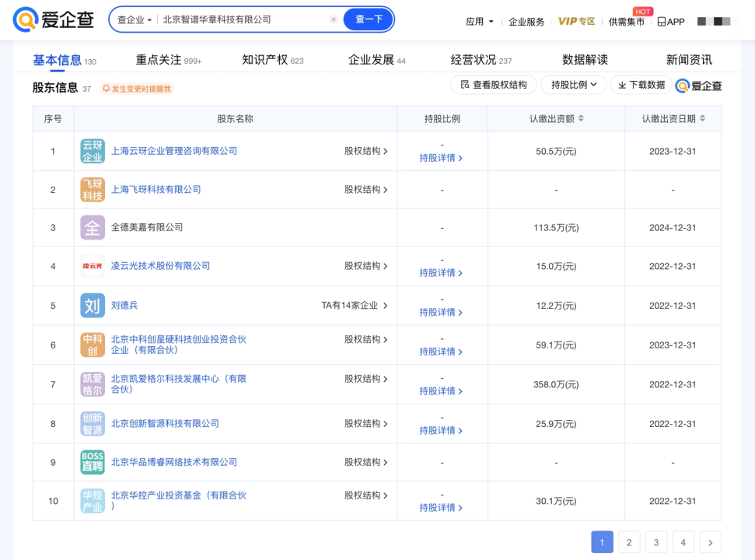
Task: Open 供需集市 in the top navigation
Action: tap(627, 22)
